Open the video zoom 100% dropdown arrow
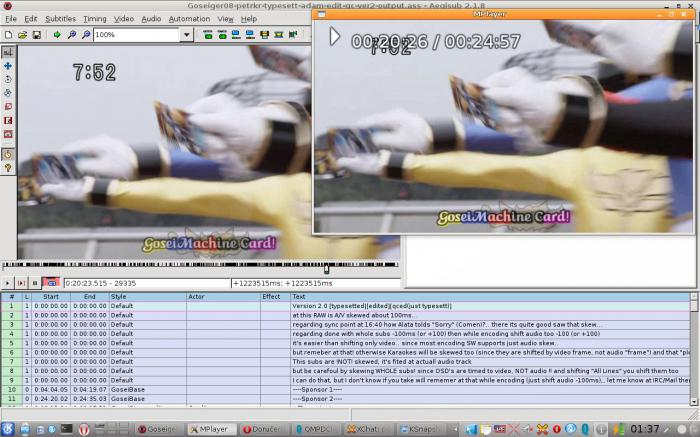 click(x=187, y=34)
